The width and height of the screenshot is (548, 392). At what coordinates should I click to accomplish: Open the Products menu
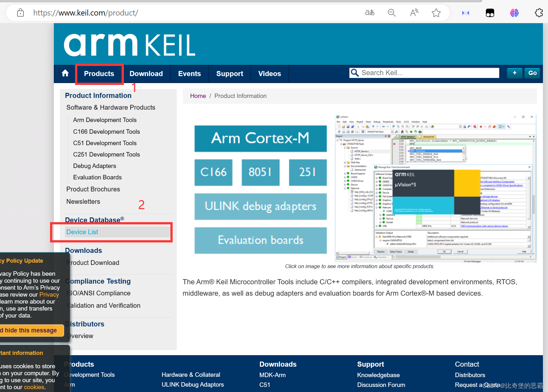pyautogui.click(x=99, y=74)
